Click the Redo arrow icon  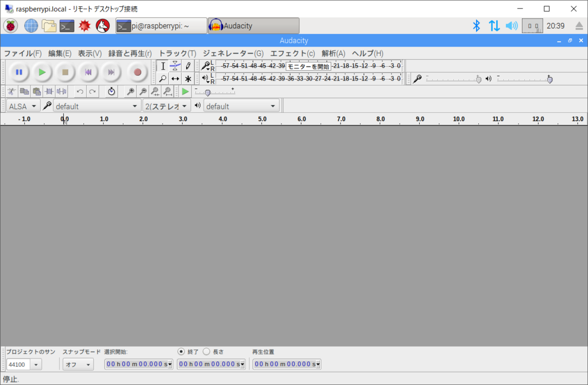click(x=92, y=91)
